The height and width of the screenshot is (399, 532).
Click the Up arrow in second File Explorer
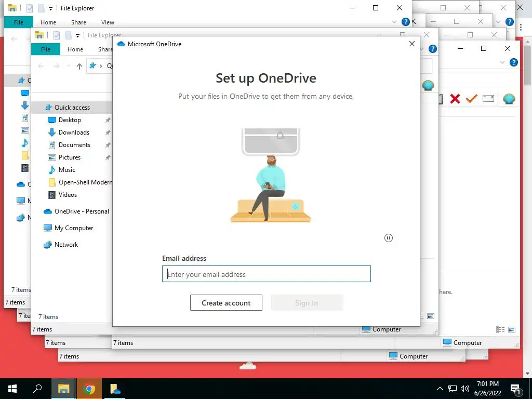pos(79,66)
